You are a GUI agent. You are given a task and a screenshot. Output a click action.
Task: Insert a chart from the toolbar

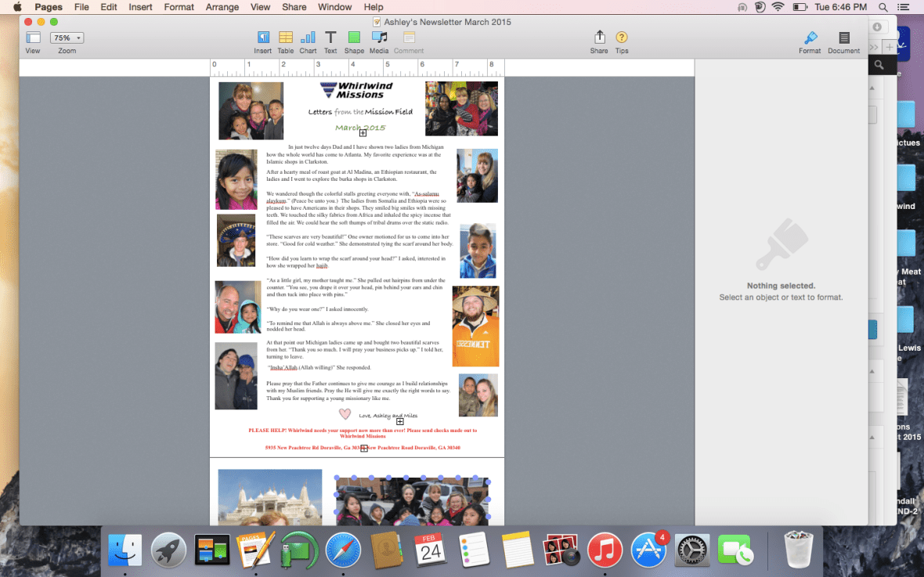pos(308,39)
